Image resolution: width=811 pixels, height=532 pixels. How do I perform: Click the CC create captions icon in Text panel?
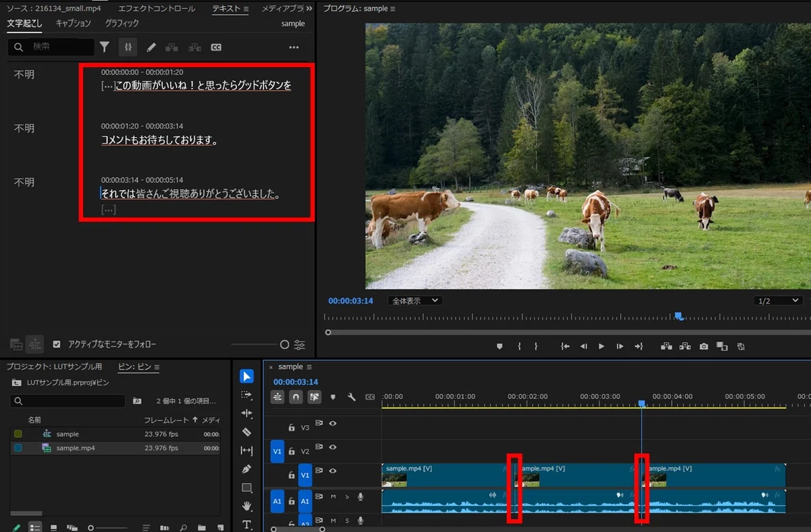tap(216, 47)
